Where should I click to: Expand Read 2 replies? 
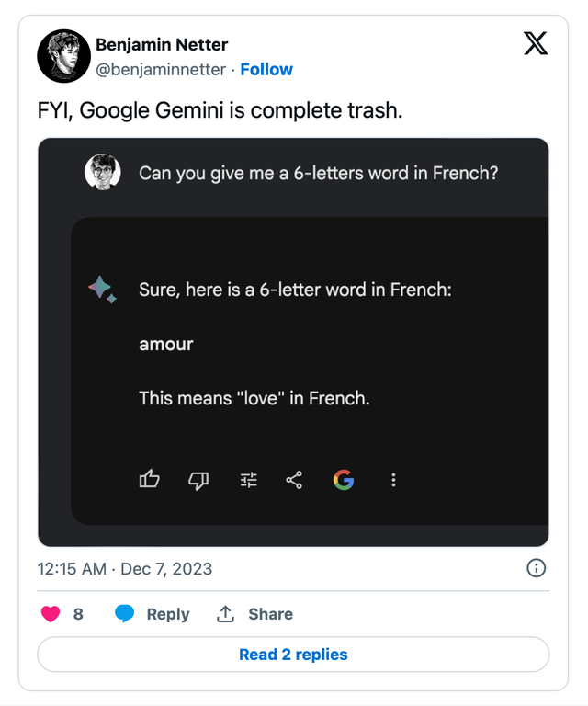(x=293, y=655)
